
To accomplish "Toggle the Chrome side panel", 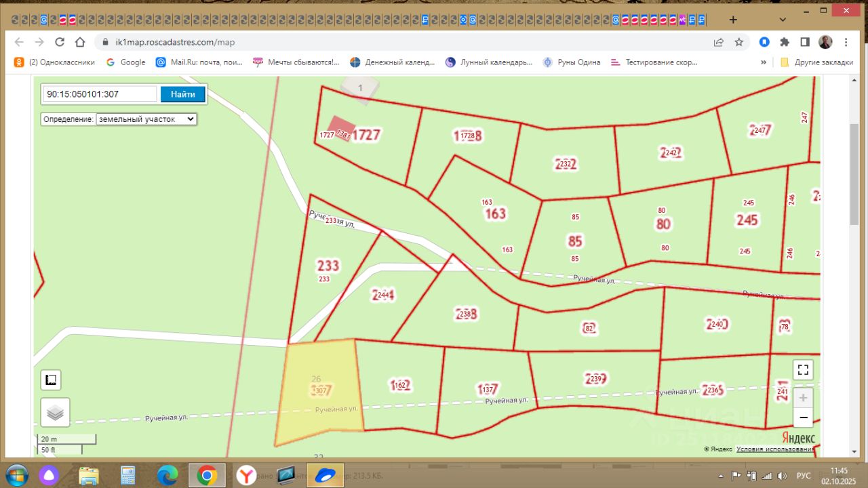I will 805,42.
